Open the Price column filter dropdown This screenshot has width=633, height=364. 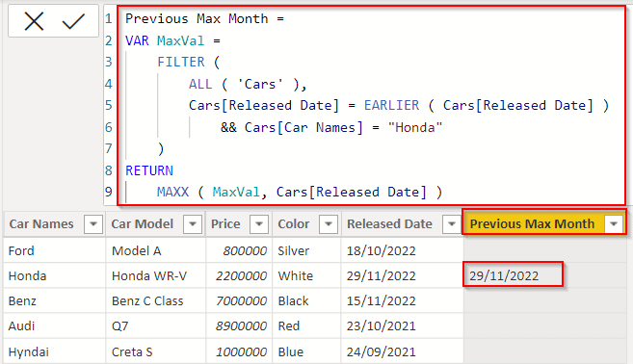click(259, 224)
